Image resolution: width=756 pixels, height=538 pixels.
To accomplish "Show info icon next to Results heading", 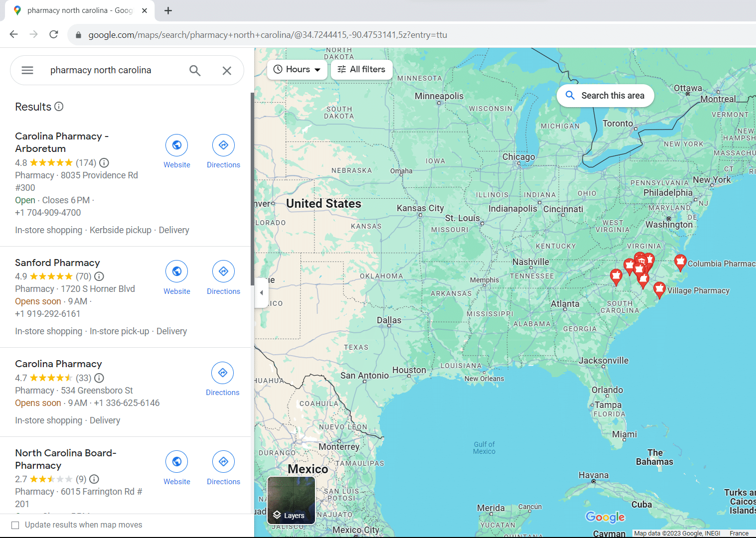I will coord(59,107).
